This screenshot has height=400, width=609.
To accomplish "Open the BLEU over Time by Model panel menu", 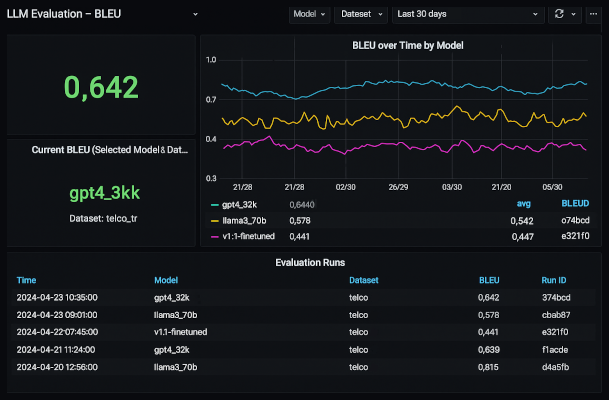I will coord(407,46).
